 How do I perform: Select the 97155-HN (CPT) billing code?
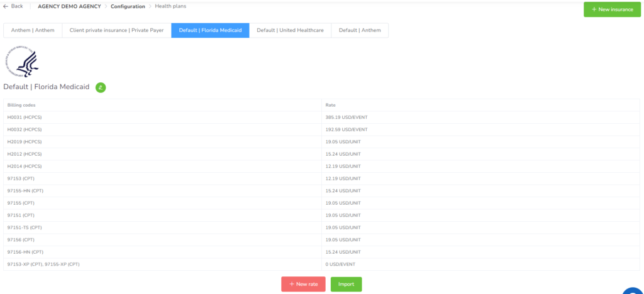pos(25,191)
